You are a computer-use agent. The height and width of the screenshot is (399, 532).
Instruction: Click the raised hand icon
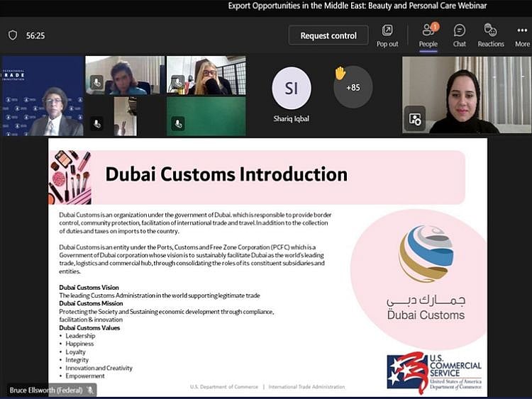pyautogui.click(x=340, y=73)
